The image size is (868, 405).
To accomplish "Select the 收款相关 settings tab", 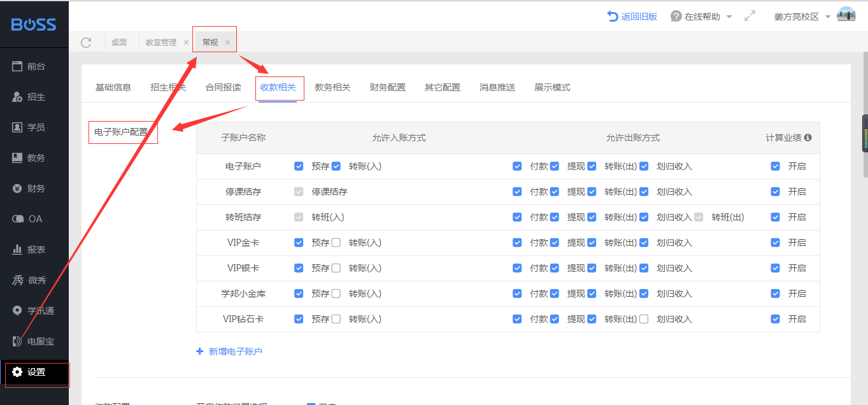I will point(278,87).
